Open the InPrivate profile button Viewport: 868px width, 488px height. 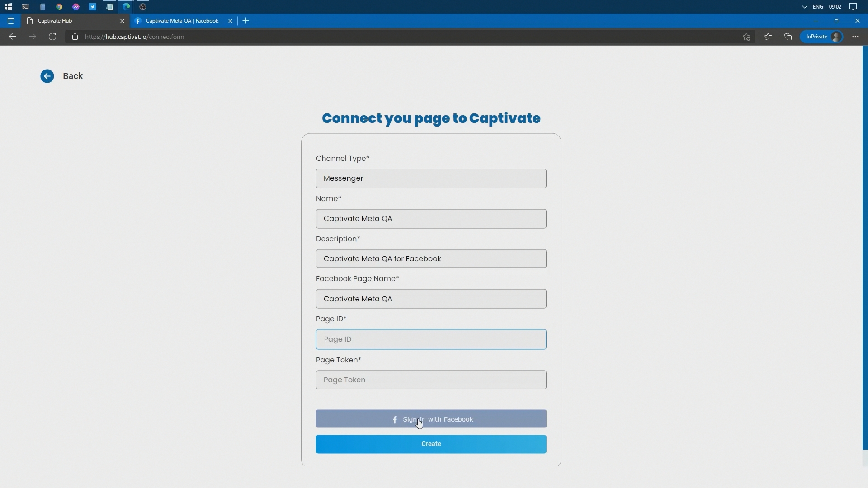(x=821, y=37)
